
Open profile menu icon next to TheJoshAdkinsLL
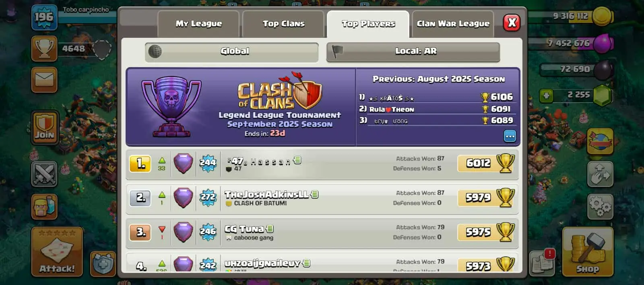pos(315,195)
